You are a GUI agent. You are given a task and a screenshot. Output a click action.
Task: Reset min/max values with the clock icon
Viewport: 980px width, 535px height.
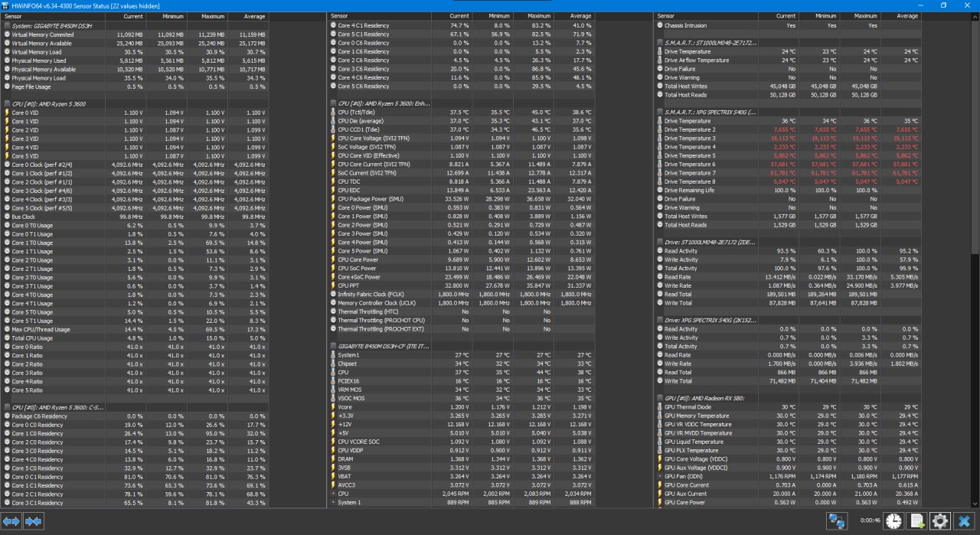[893, 521]
